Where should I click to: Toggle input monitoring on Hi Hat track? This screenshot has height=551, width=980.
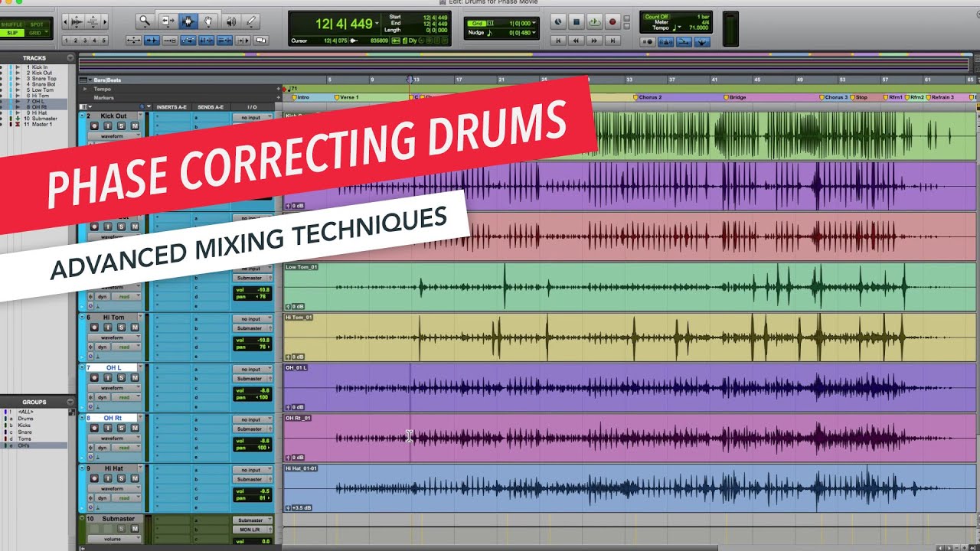point(107,478)
